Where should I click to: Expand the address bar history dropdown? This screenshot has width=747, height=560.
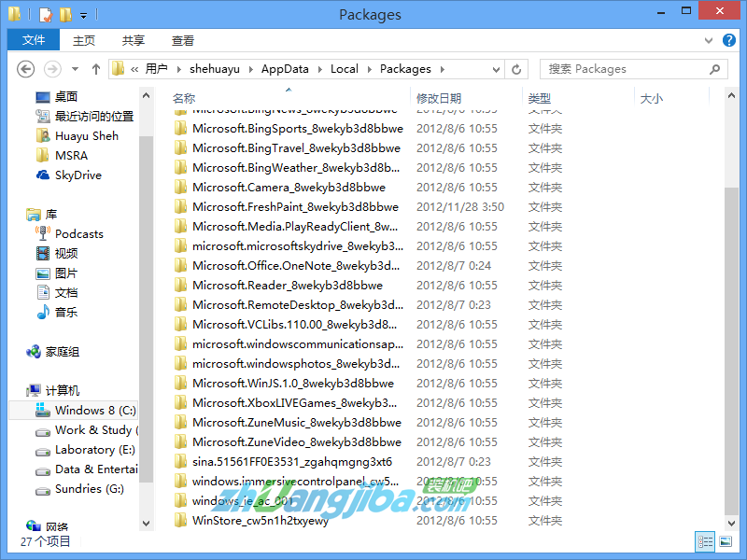[x=495, y=69]
